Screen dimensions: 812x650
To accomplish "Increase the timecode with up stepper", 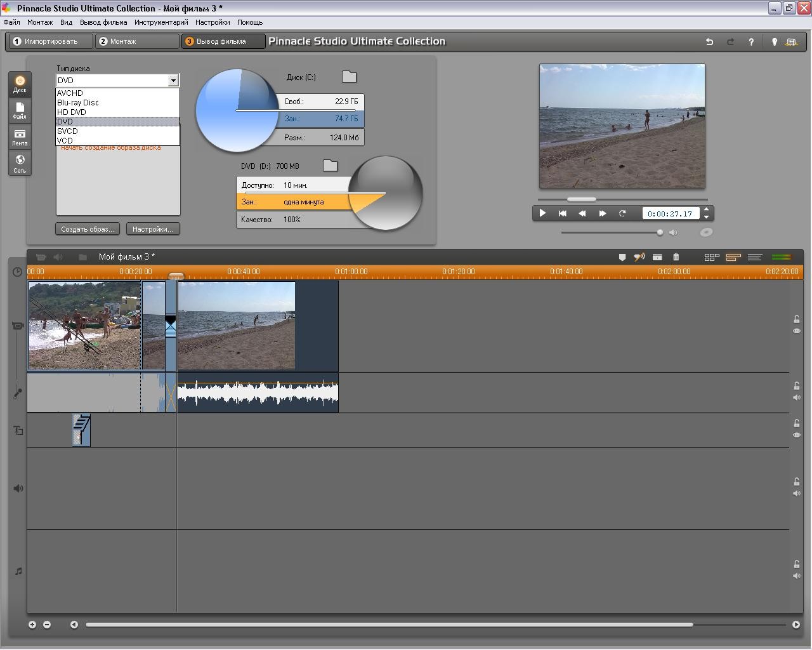I will (707, 209).
